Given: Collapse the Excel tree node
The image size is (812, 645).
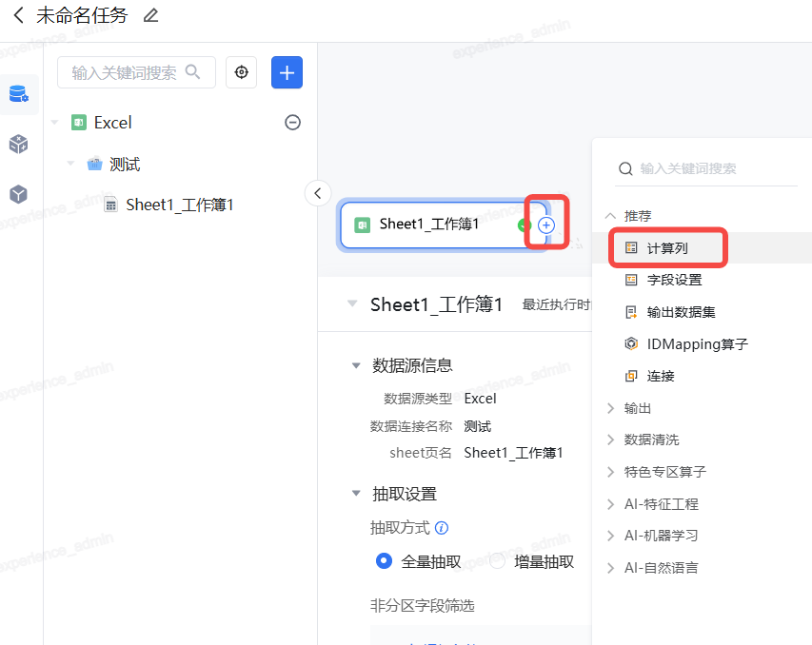Looking at the screenshot, I should (x=54, y=123).
